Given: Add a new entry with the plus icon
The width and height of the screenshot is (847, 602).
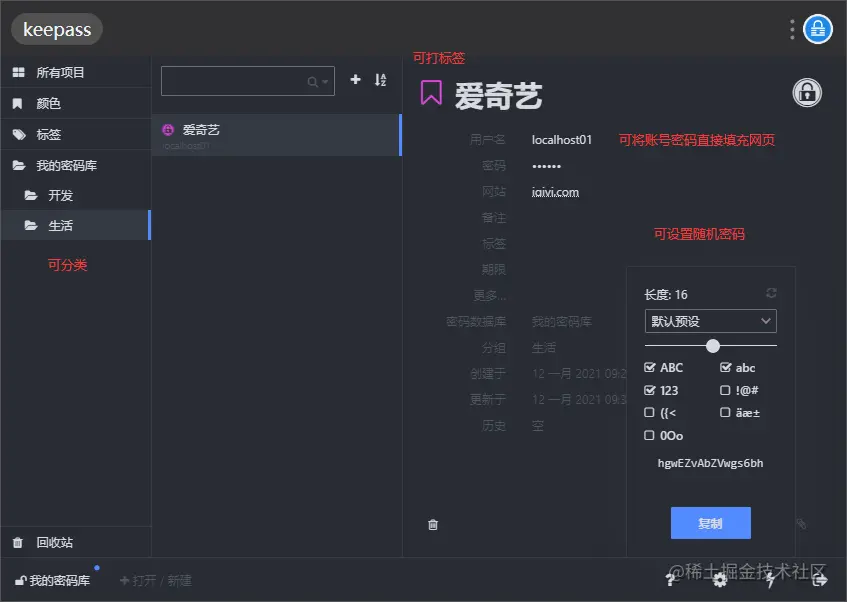Looking at the screenshot, I should coord(355,79).
